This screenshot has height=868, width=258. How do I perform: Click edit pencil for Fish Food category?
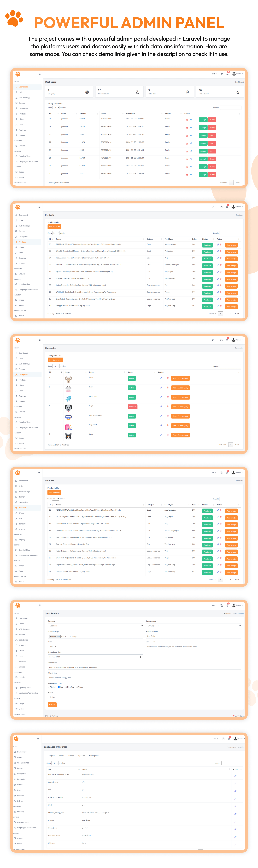pos(161,397)
